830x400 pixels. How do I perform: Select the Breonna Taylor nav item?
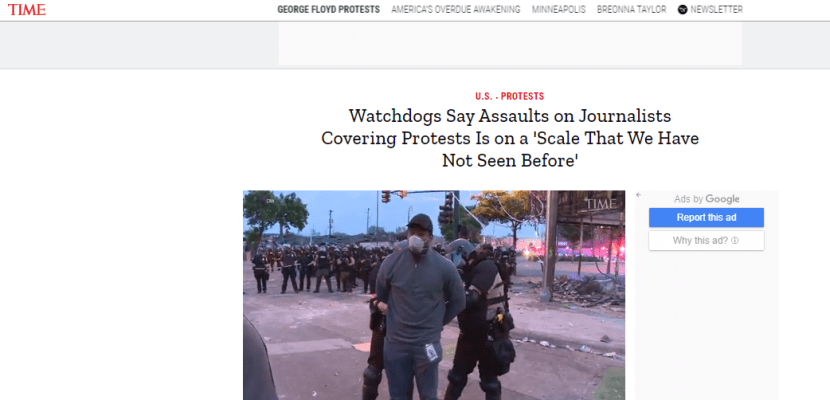(631, 10)
